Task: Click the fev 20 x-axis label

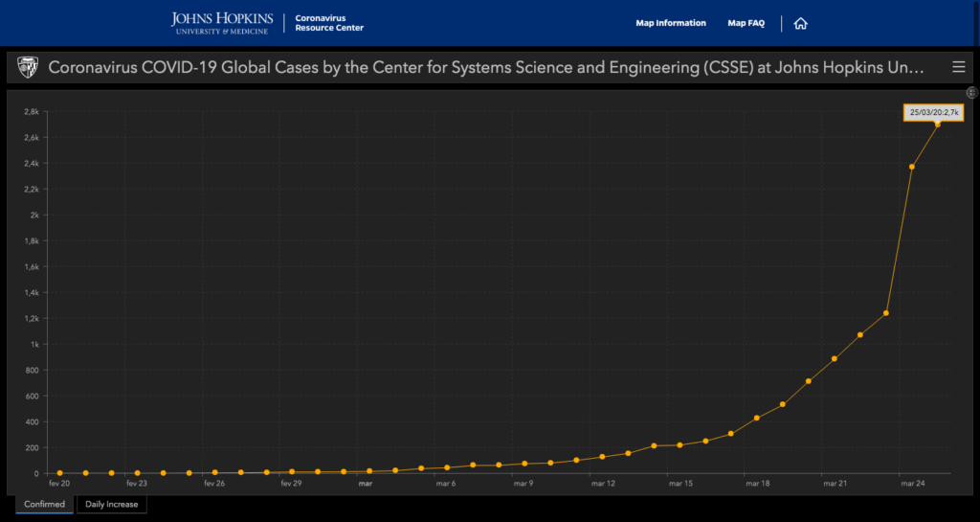Action: click(59, 484)
